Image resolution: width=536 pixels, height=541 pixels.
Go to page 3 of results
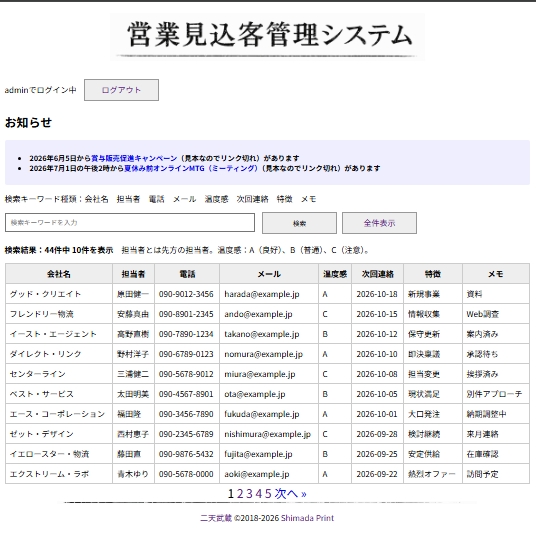coord(249,494)
